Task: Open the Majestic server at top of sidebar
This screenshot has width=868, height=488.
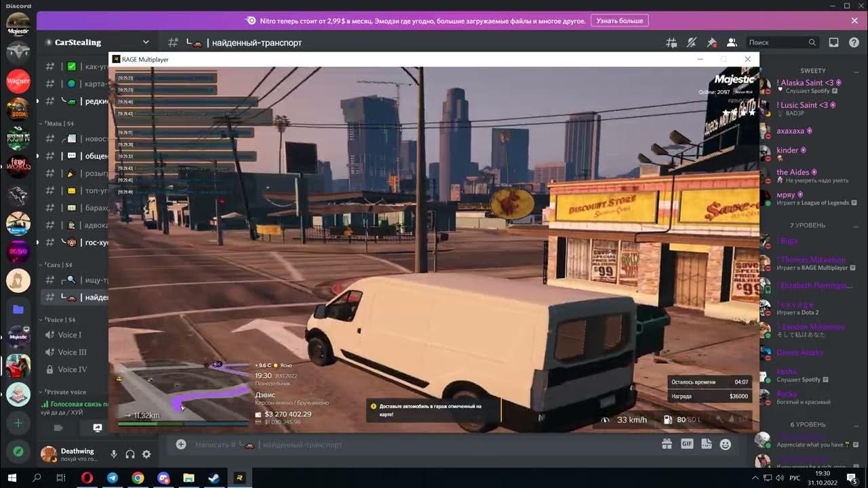Action: pos(18,24)
